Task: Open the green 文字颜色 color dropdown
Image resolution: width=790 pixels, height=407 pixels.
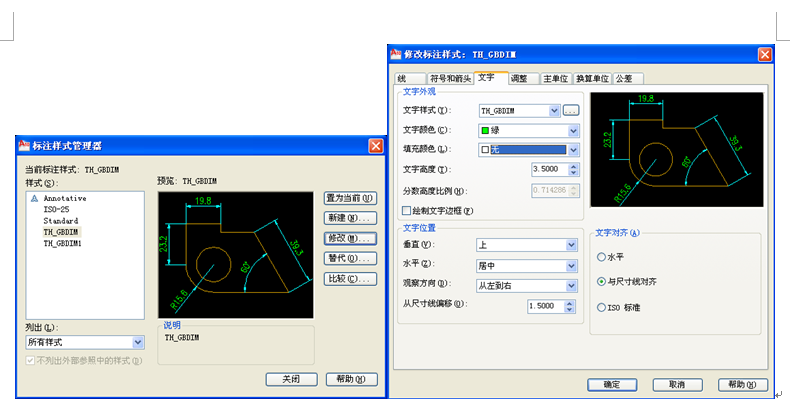Action: 573,130
